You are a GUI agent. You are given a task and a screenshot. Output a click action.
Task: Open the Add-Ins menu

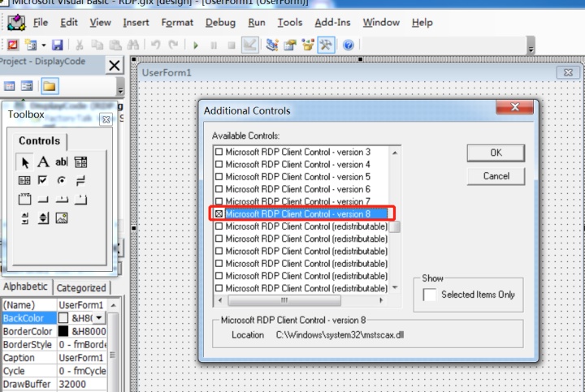pyautogui.click(x=332, y=23)
